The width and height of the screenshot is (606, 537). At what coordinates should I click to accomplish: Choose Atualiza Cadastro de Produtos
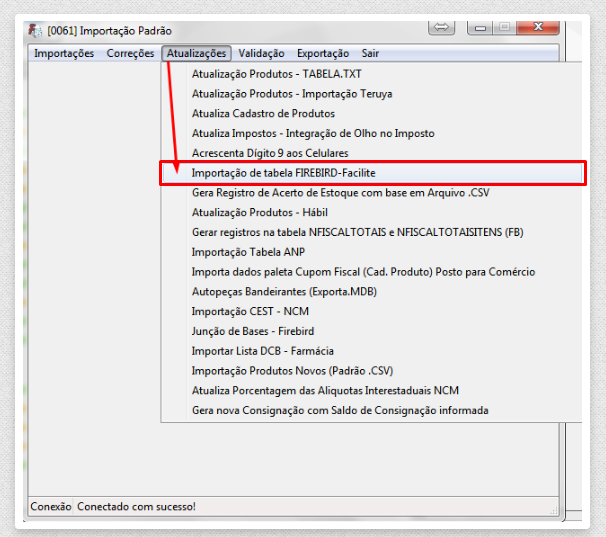371,113
